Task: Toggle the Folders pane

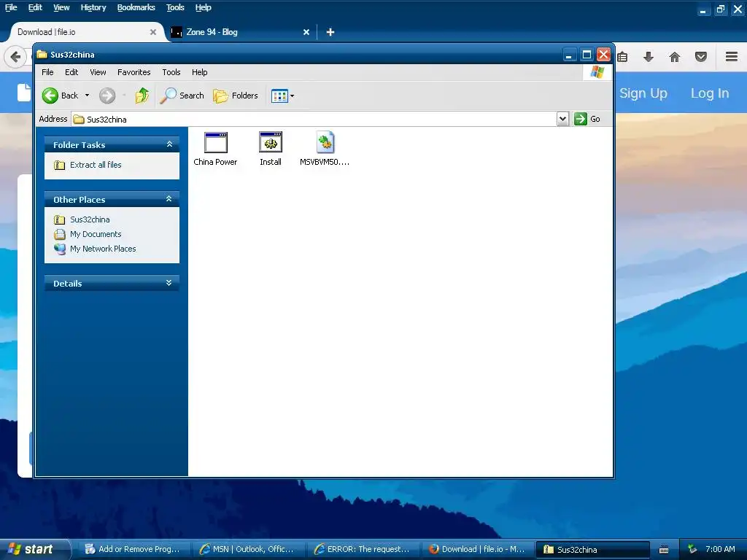Action: coord(236,96)
